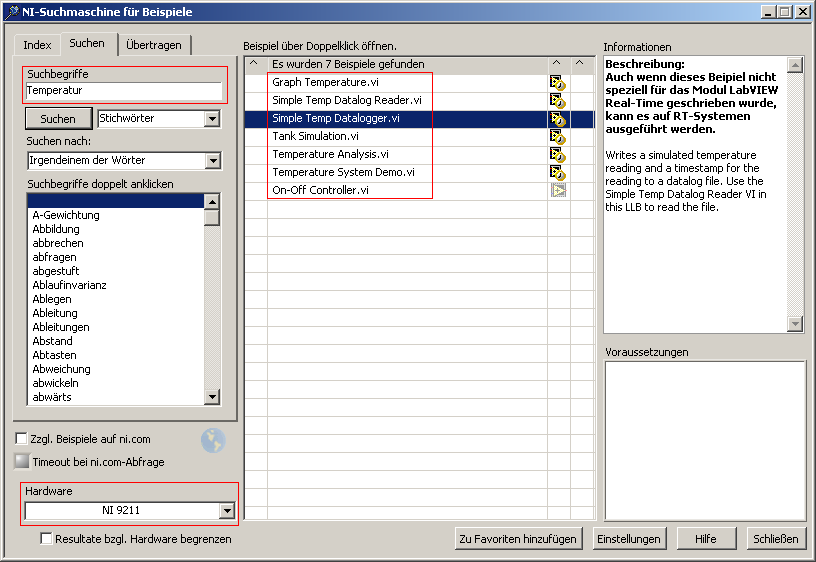Viewport: 816px width, 562px height.
Task: Open Einstellungen
Action: [x=629, y=539]
